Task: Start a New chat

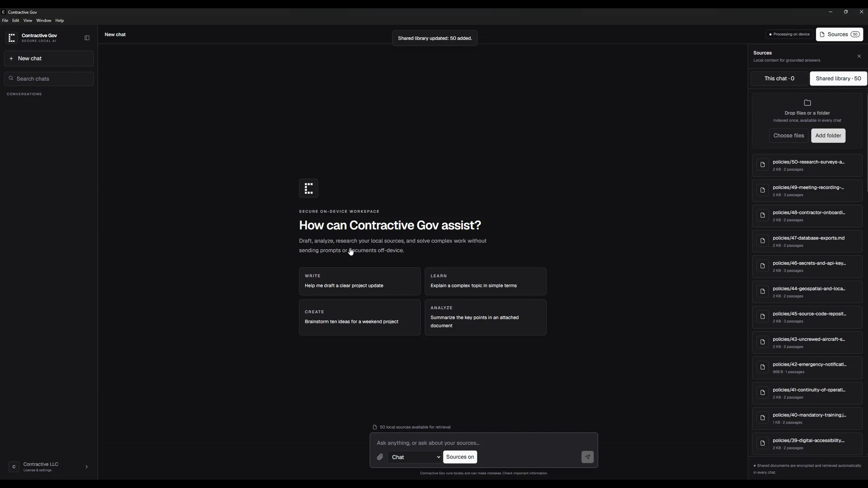Action: pyautogui.click(x=49, y=58)
